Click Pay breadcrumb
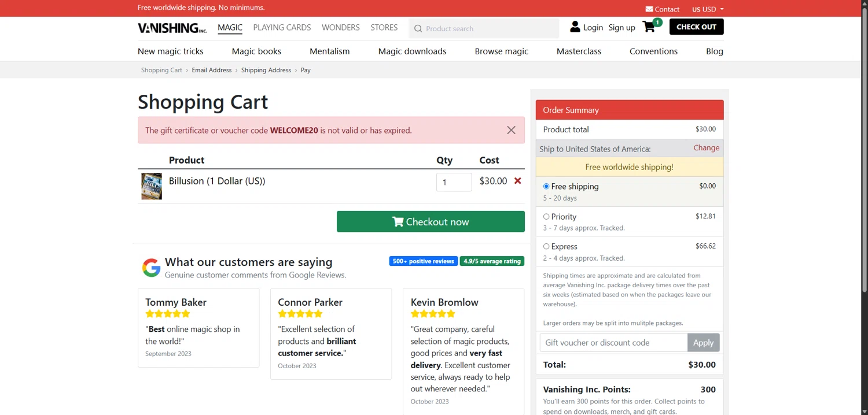868x415 pixels. coord(306,70)
